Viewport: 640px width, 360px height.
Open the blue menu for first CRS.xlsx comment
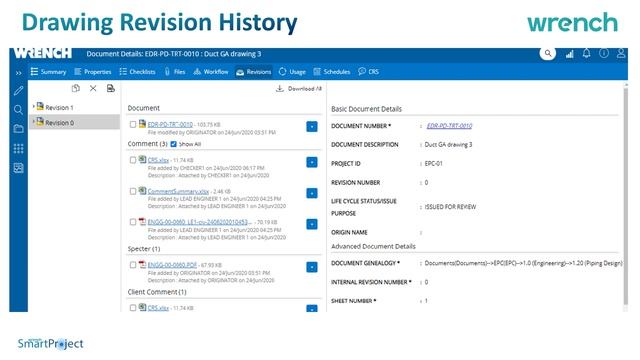pyautogui.click(x=312, y=162)
